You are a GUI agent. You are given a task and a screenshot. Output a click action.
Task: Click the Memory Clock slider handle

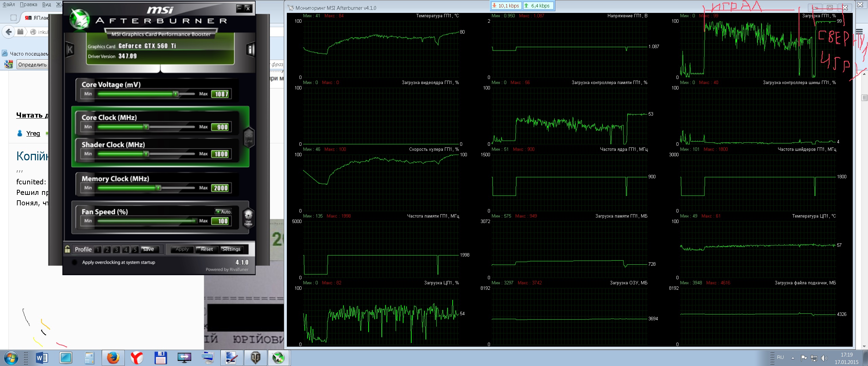pos(158,188)
